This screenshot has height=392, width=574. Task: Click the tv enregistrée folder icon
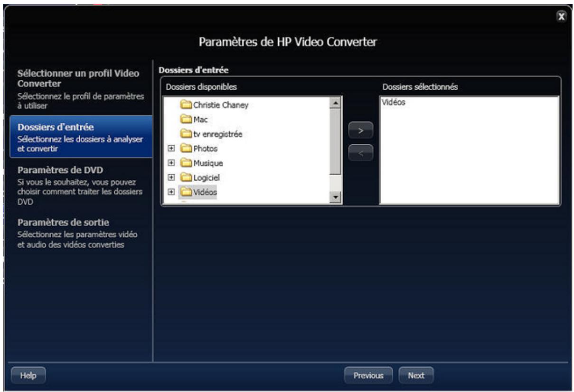coord(186,134)
